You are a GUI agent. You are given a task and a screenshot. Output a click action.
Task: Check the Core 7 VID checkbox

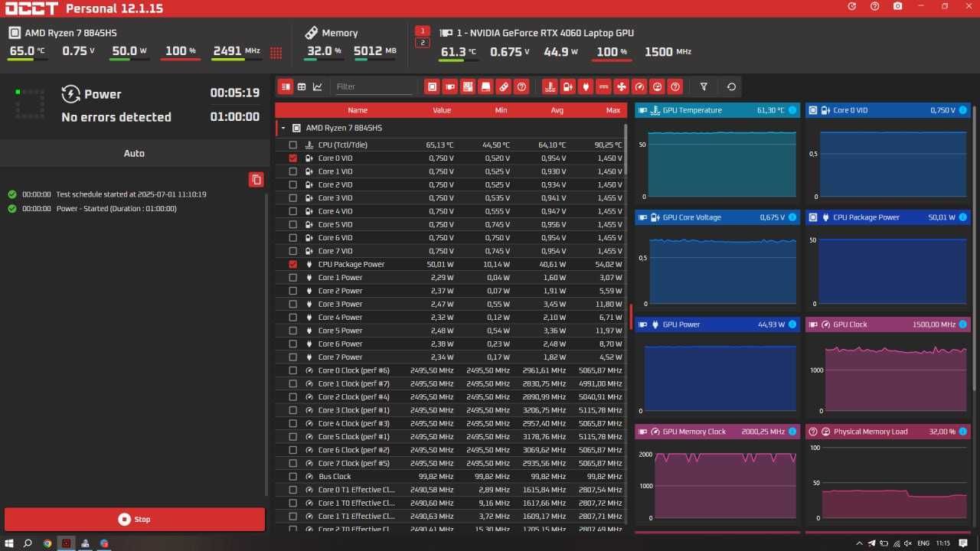(x=292, y=251)
